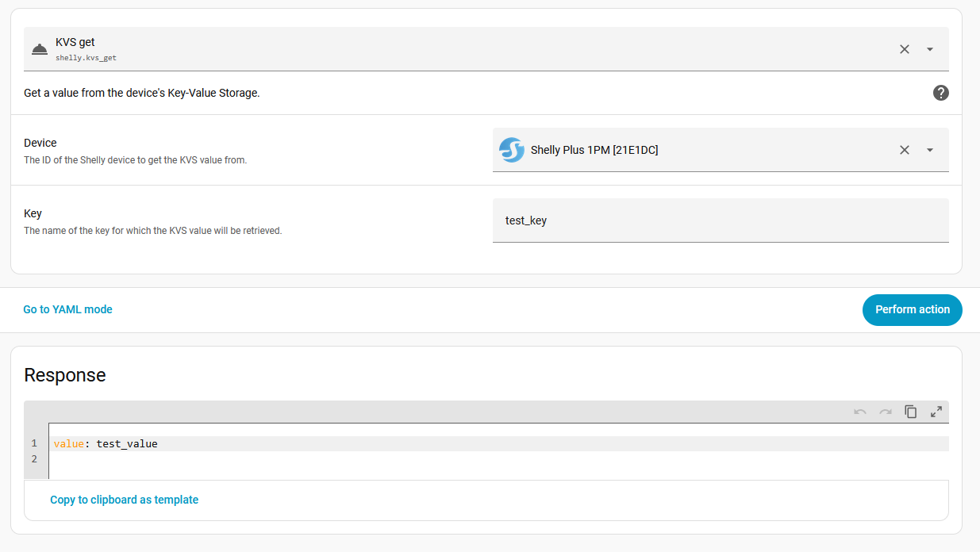Select the Shelly Plus 1PM [21E1DC] device field
980x552 pixels.
(698, 150)
